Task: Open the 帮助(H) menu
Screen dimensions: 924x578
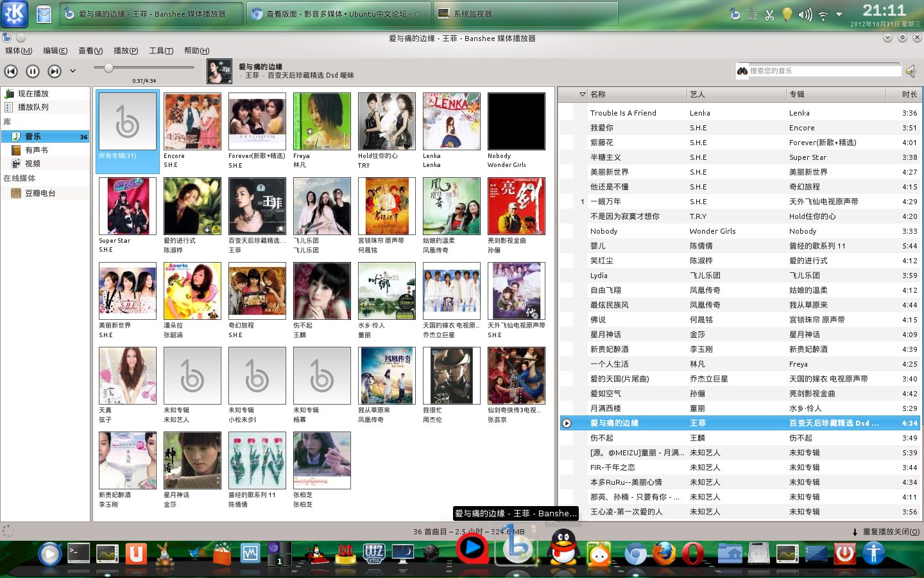Action: click(196, 51)
